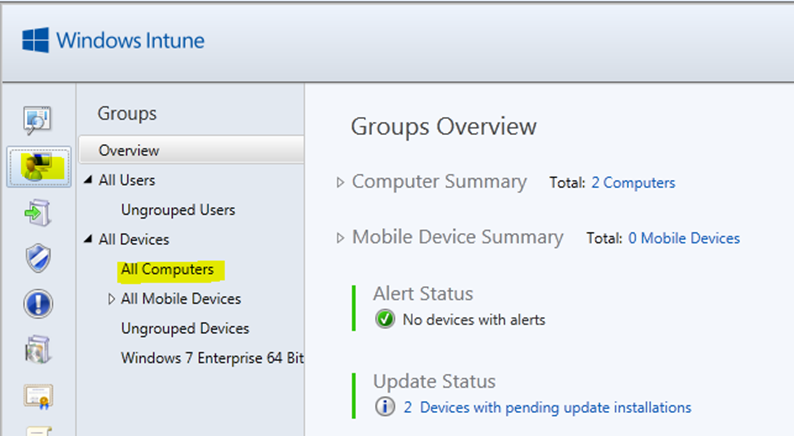Open Devices with pending update installations link
This screenshot has height=436, width=794.
(x=547, y=408)
